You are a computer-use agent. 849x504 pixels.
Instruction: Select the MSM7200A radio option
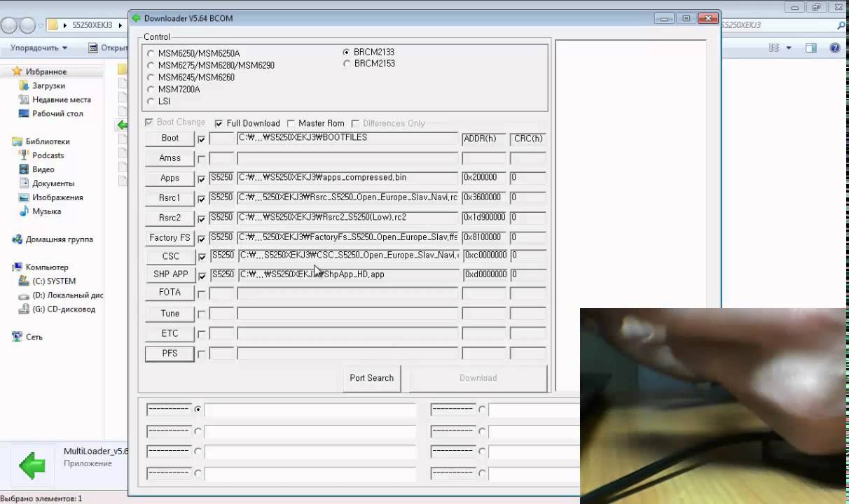point(151,89)
